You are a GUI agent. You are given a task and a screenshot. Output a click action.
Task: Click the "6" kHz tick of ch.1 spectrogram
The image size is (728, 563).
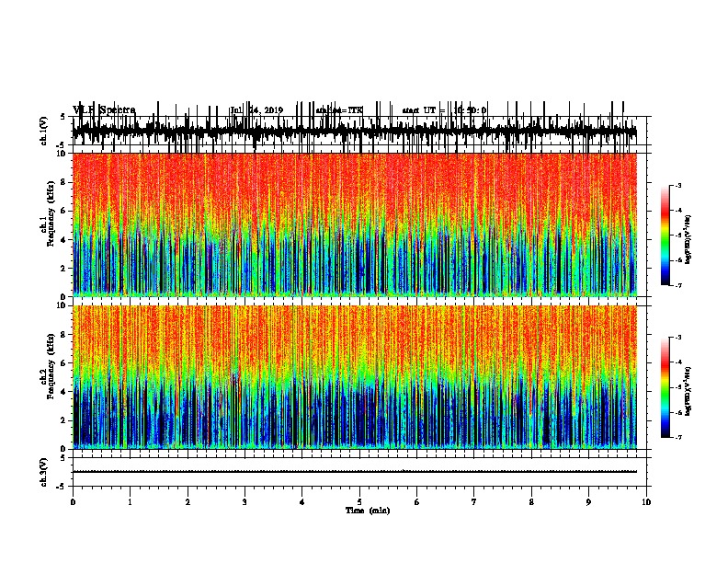click(65, 211)
